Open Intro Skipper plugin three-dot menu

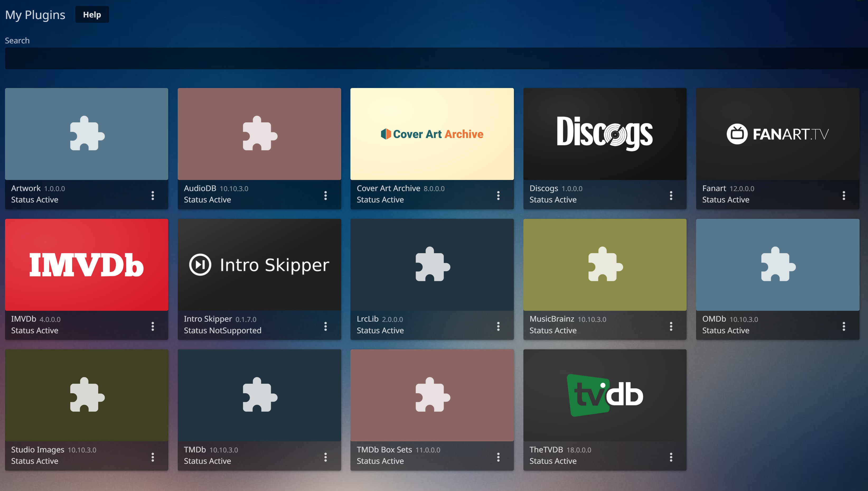(326, 326)
